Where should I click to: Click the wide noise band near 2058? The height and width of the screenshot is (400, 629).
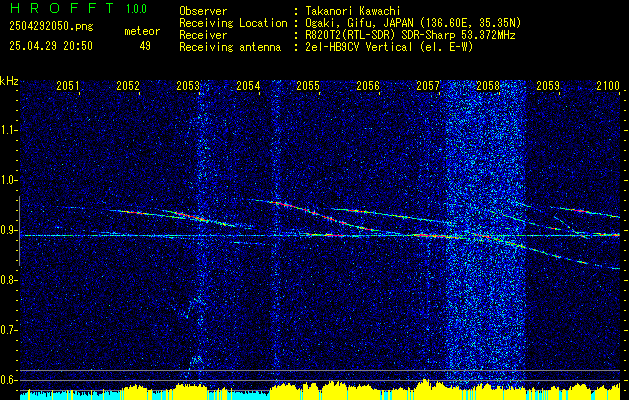click(485, 235)
